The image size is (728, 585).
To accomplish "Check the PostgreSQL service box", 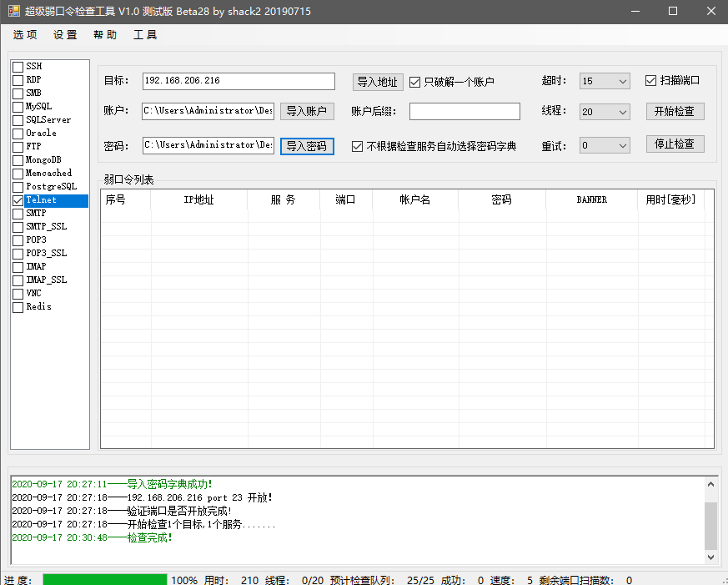I will 18,187.
